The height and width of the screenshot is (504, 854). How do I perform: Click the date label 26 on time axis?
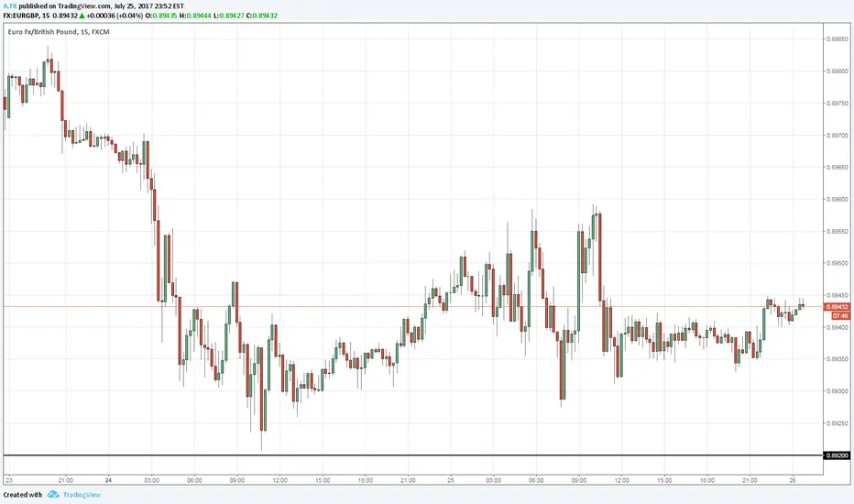coord(793,480)
